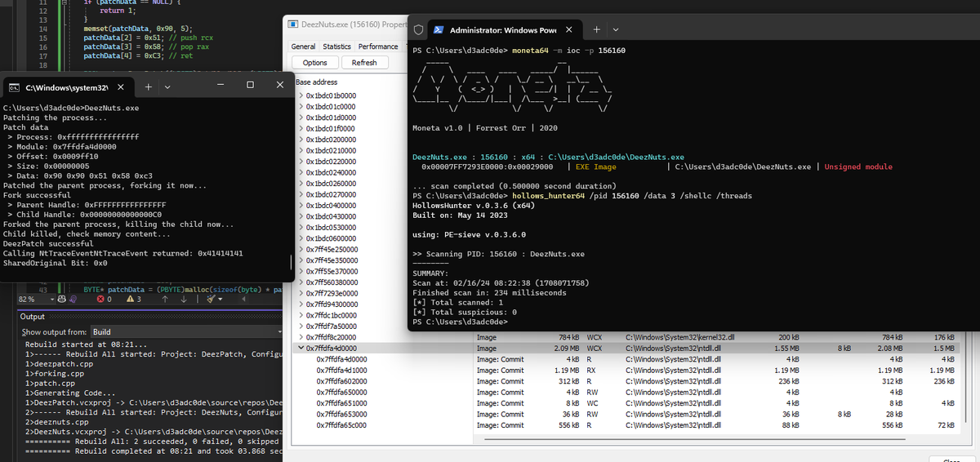Screen dimensions: 980x462
Task: Expand the 0x1bdc01b0000 memory region
Action: pos(301,96)
